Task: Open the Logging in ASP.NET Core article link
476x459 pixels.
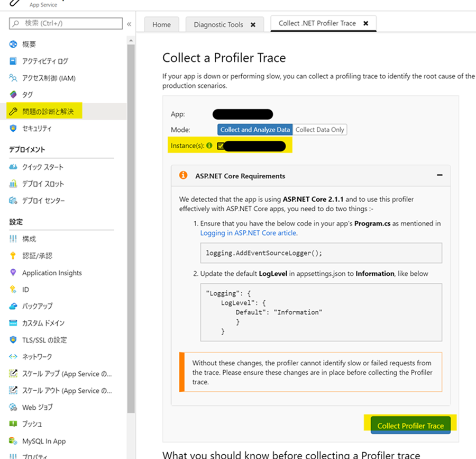Action: click(x=248, y=232)
